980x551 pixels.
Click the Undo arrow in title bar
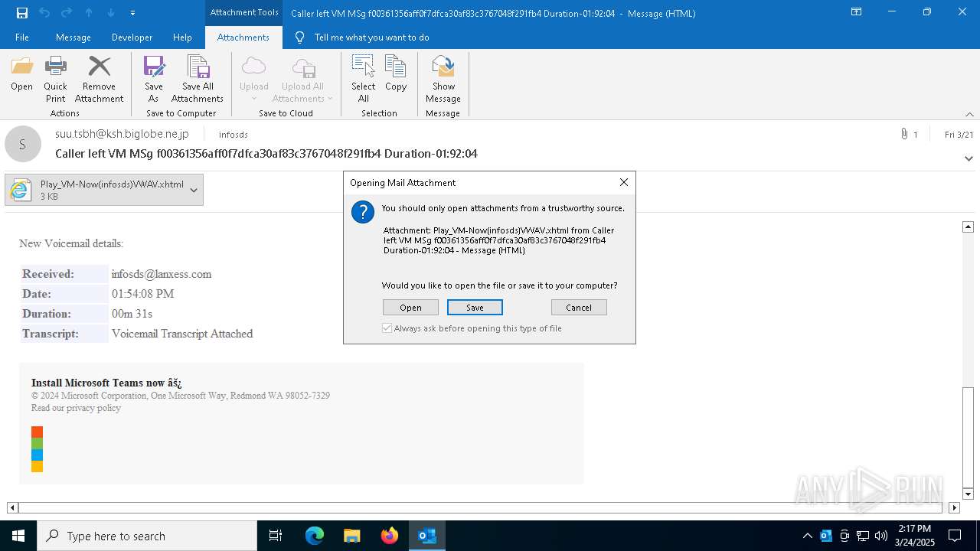tap(44, 12)
